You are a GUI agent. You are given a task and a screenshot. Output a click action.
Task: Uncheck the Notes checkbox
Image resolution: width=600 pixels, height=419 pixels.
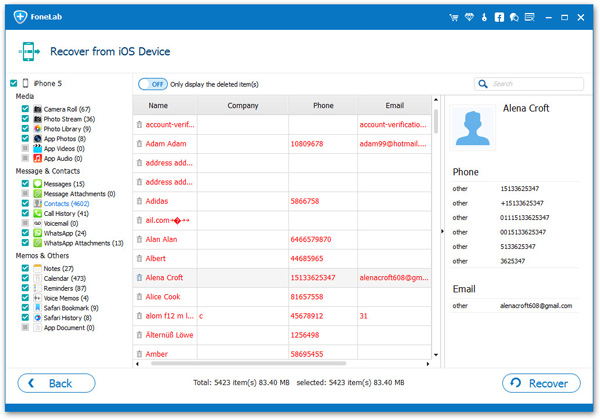(x=25, y=268)
